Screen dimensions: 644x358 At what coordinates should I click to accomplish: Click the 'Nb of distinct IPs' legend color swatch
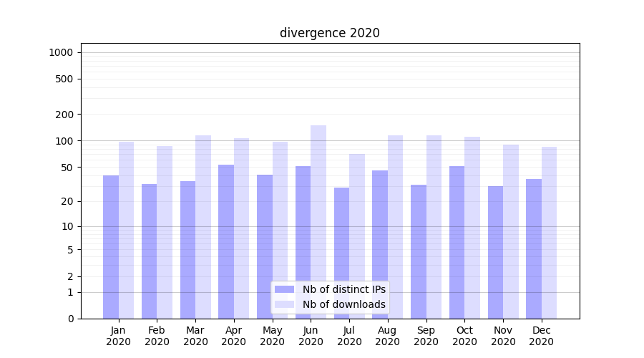(284, 289)
